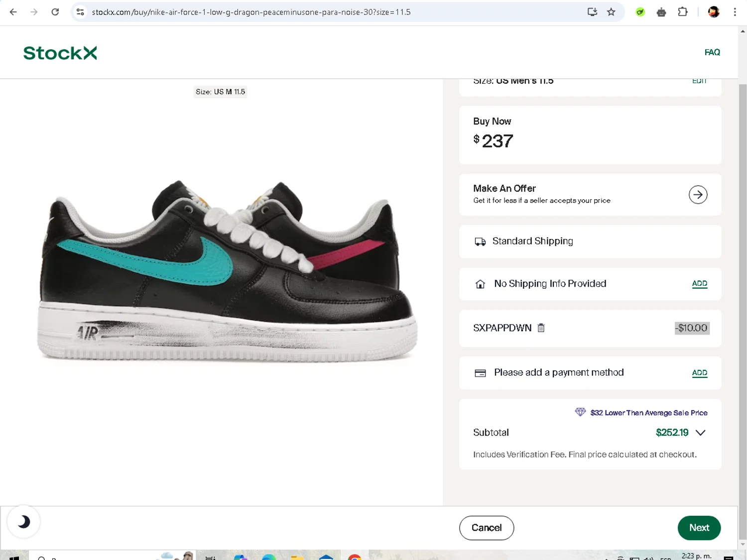Click the credit card icon
This screenshot has height=560, width=747.
click(480, 373)
